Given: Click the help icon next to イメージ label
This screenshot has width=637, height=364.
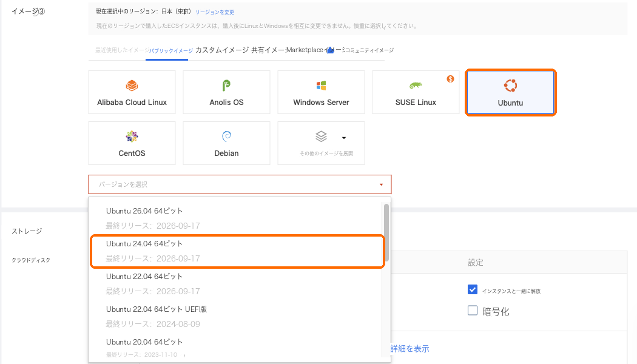Looking at the screenshot, I should coord(41,12).
